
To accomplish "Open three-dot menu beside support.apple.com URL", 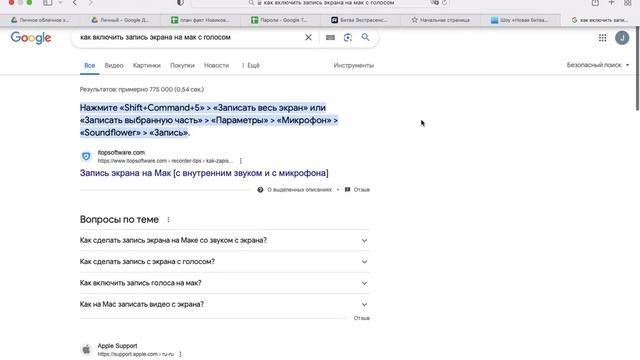I will click(x=180, y=354).
